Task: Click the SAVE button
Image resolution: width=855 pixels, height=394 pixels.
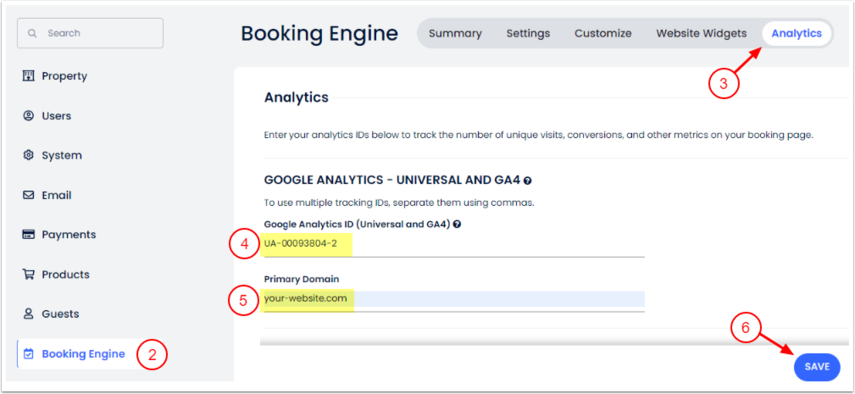Action: pyautogui.click(x=817, y=367)
